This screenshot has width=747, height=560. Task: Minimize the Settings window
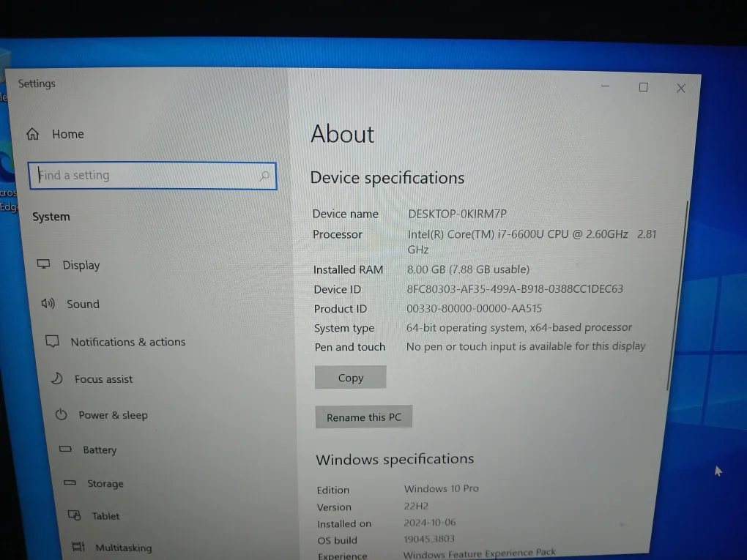[x=605, y=86]
